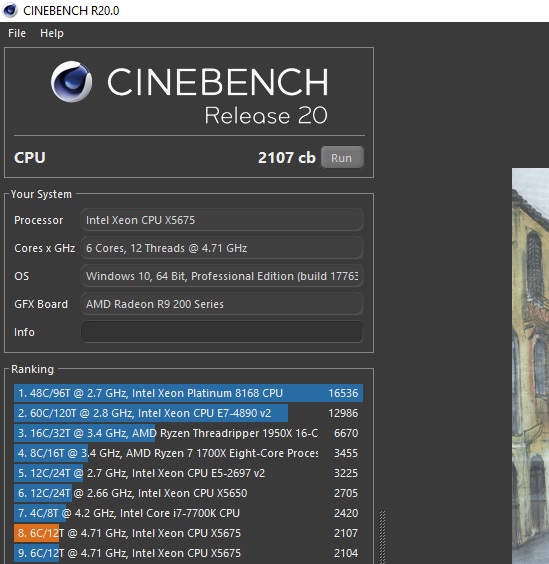Click the Ranking section heading
This screenshot has width=549, height=564.
click(x=32, y=369)
